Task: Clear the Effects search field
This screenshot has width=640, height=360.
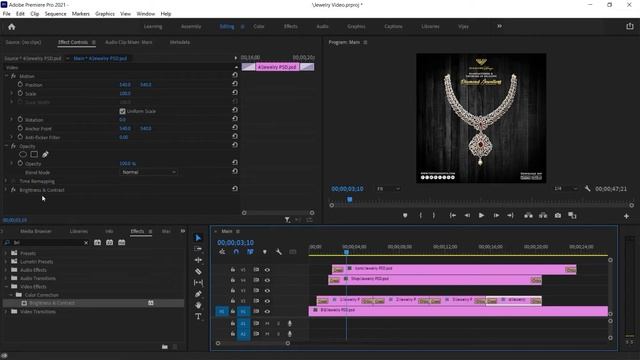Action: [x=86, y=242]
